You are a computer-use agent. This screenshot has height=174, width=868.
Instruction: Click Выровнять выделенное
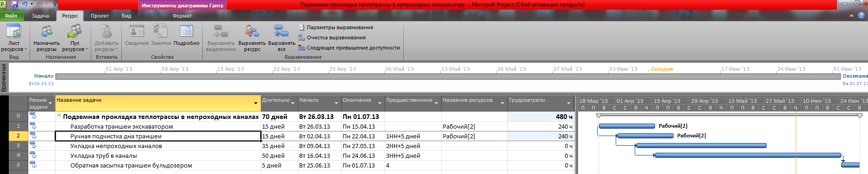221,38
